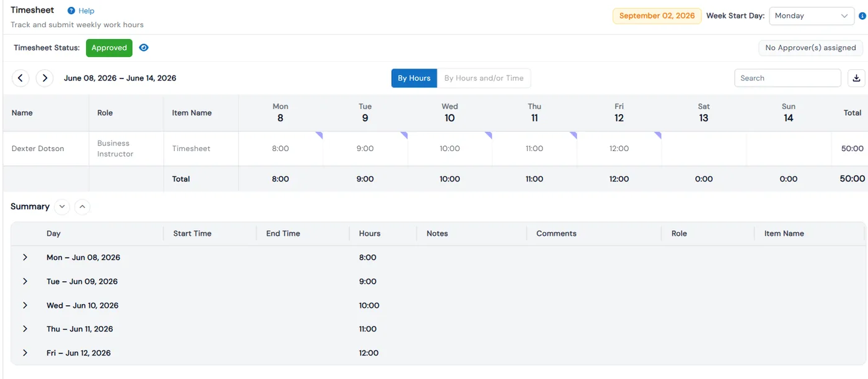Viewport: 868px width, 379px height.
Task: Click the note marker on Tuesday 9:00 cell
Action: pos(404,134)
